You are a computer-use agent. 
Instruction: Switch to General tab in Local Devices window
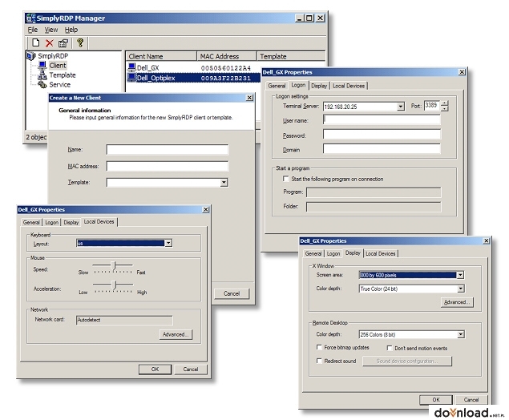[x=31, y=222]
